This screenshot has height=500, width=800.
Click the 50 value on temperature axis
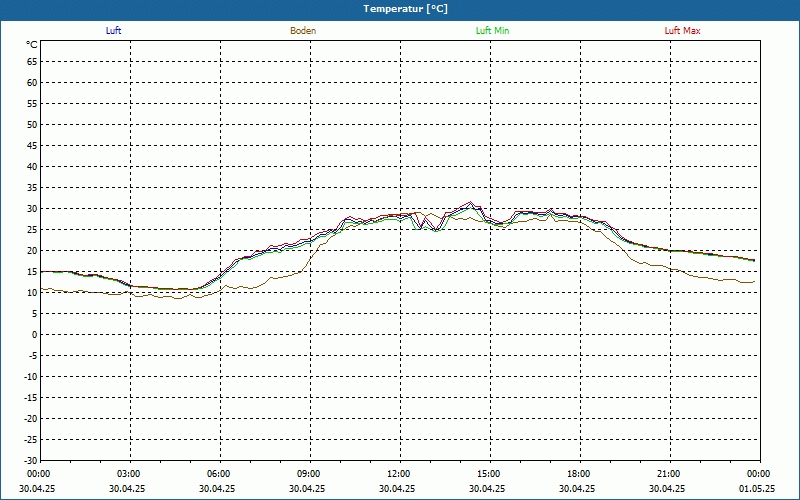(32, 124)
